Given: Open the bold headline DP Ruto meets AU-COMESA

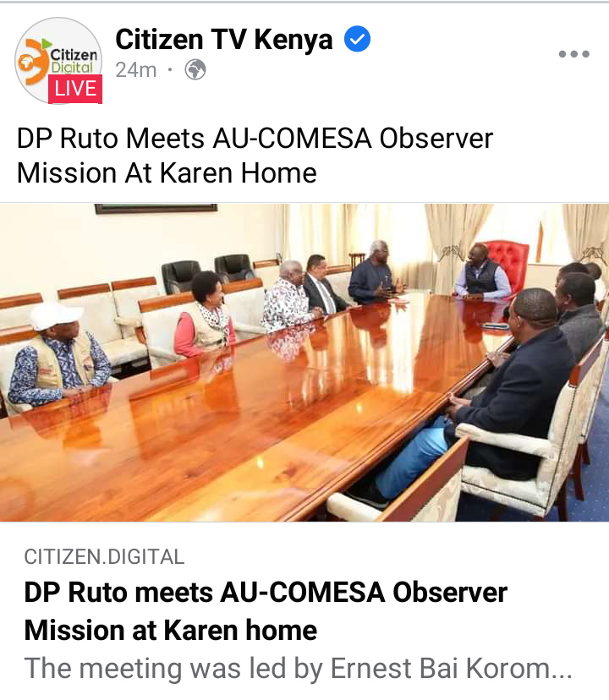Looking at the screenshot, I should tap(266, 611).
